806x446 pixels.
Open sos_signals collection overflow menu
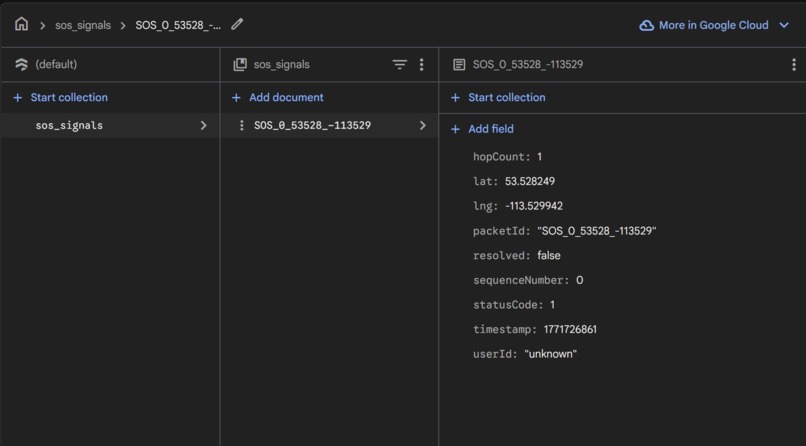(422, 64)
